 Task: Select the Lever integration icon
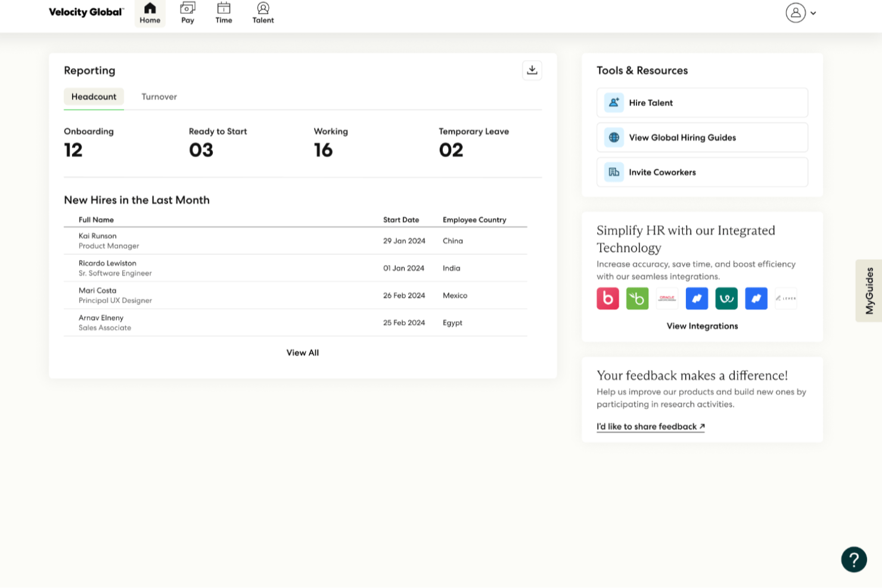(785, 298)
